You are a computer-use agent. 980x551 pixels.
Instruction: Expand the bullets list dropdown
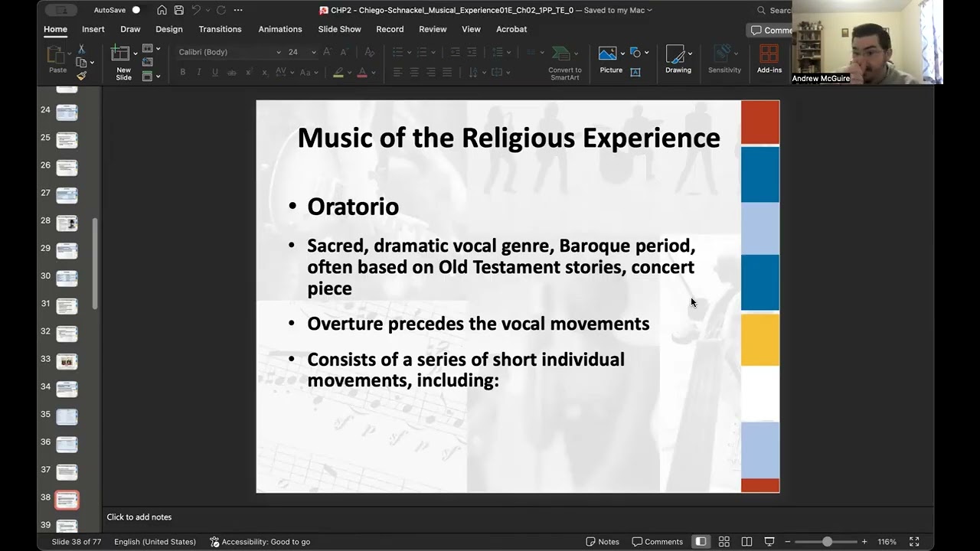410,52
